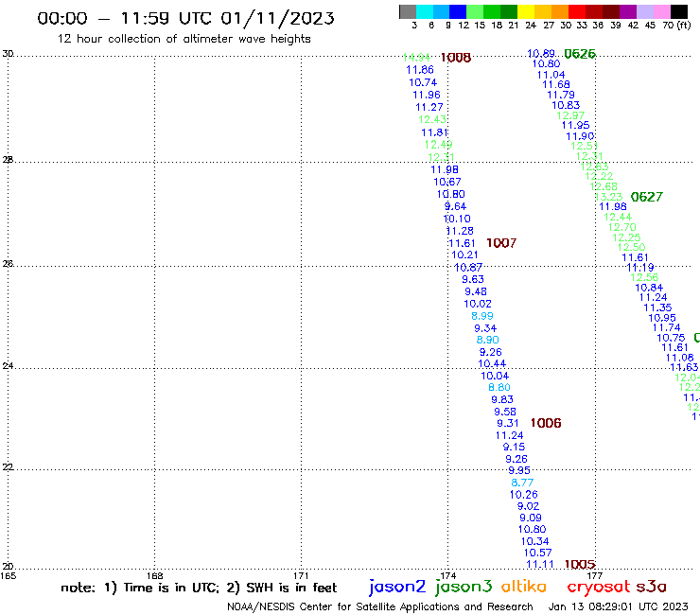
Task: Click the light-blue value 8.77
Action: pos(522,483)
